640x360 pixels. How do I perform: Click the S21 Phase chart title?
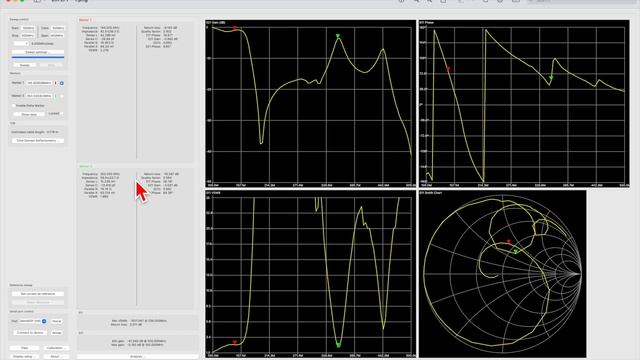(427, 22)
